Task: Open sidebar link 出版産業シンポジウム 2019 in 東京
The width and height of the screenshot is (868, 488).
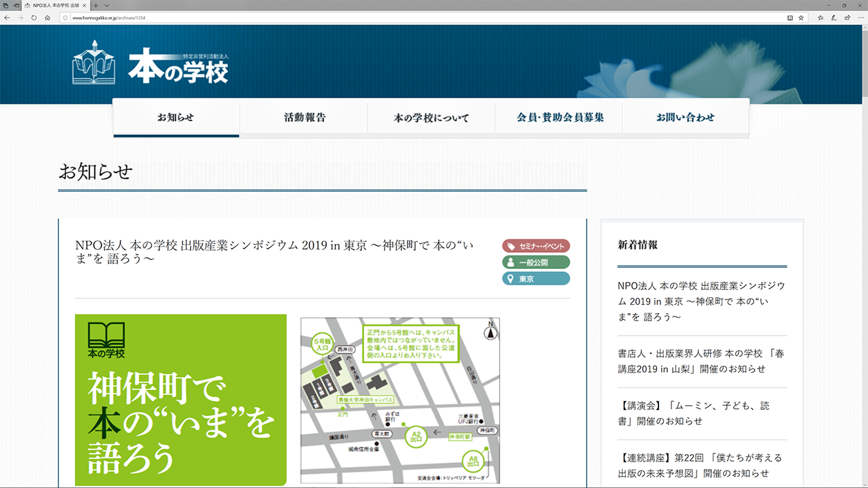Action: 702,301
